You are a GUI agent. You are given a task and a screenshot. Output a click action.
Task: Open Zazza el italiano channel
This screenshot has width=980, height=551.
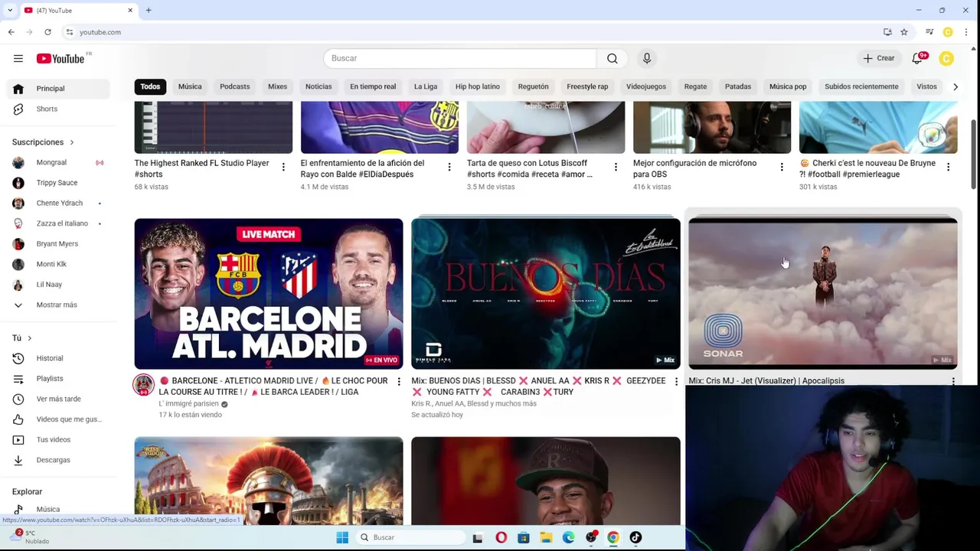pyautogui.click(x=59, y=223)
